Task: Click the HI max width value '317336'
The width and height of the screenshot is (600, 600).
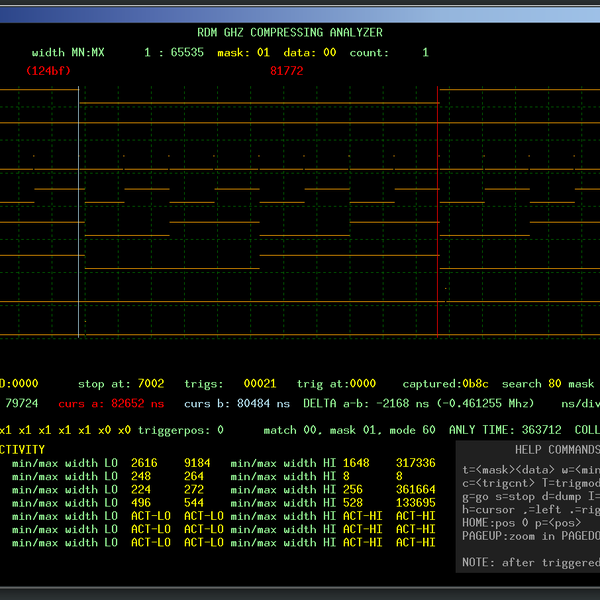Action: [416, 463]
